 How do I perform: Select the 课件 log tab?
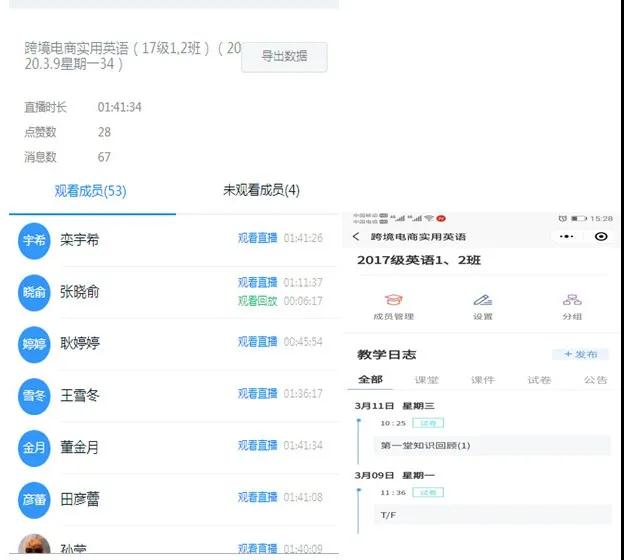(483, 380)
